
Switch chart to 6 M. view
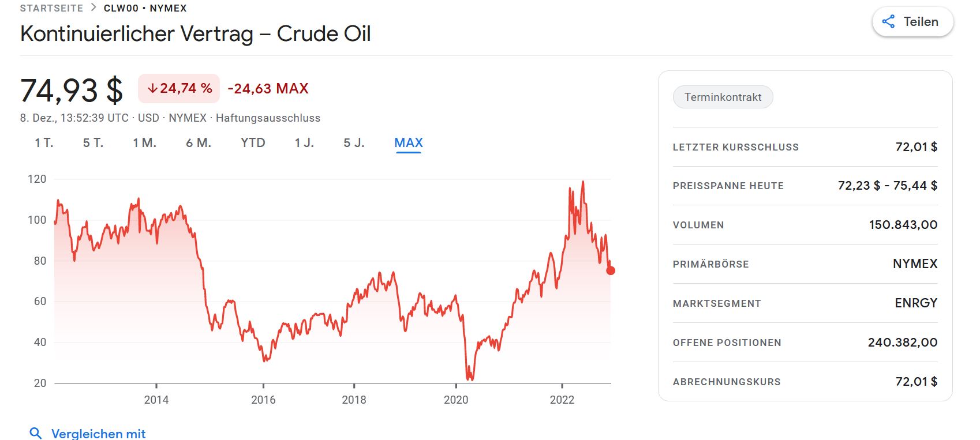(x=199, y=142)
